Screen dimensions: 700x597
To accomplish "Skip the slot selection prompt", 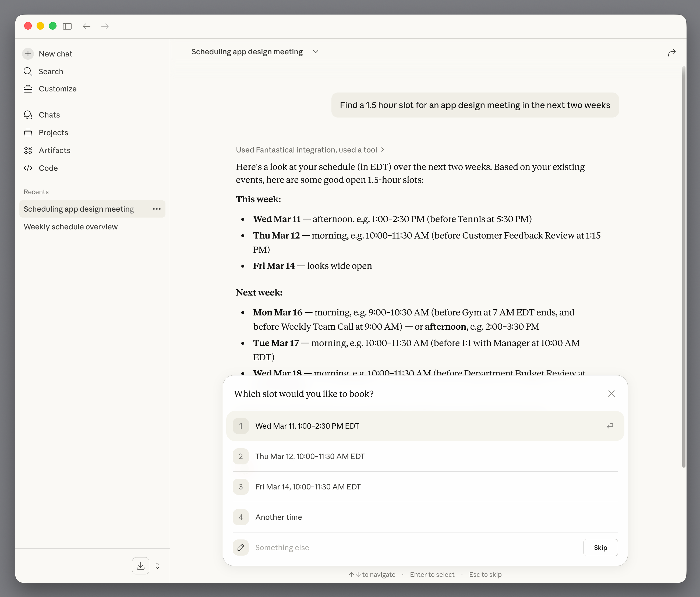I will pos(600,547).
